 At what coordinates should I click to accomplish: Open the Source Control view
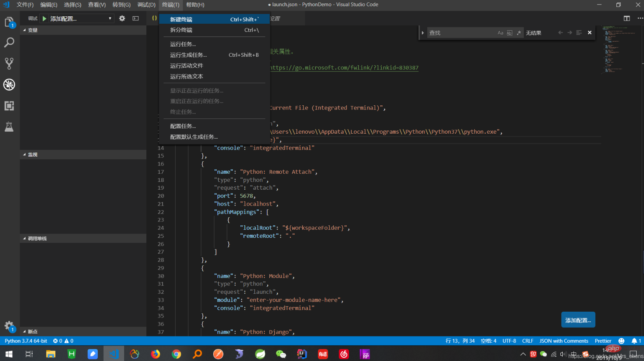(x=9, y=63)
